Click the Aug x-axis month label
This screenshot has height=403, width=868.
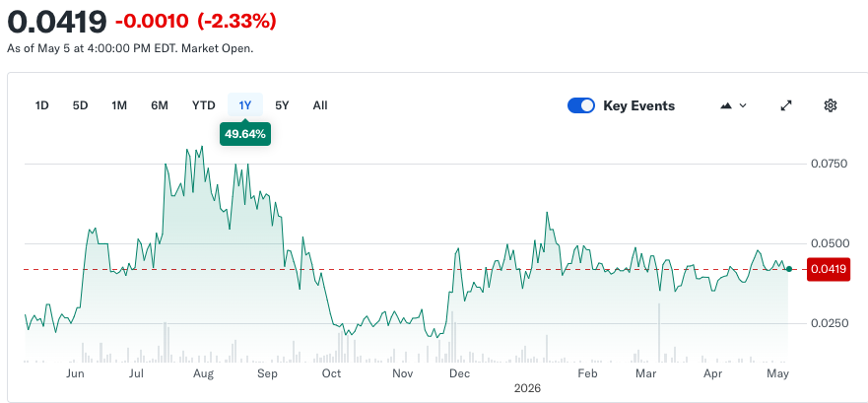tap(203, 373)
